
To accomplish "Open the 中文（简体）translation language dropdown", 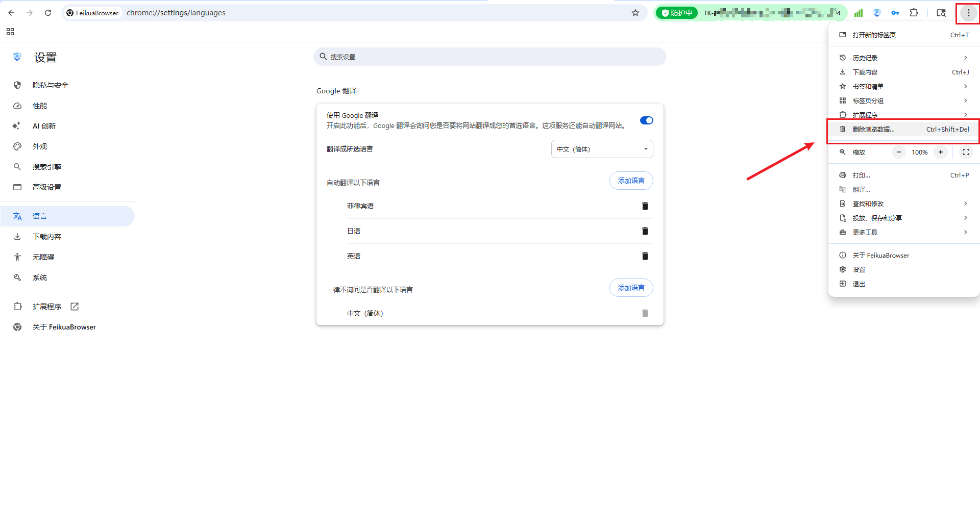I will click(602, 149).
